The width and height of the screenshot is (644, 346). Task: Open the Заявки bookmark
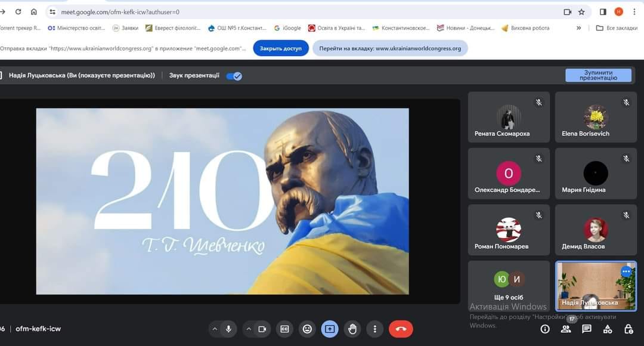tap(126, 28)
